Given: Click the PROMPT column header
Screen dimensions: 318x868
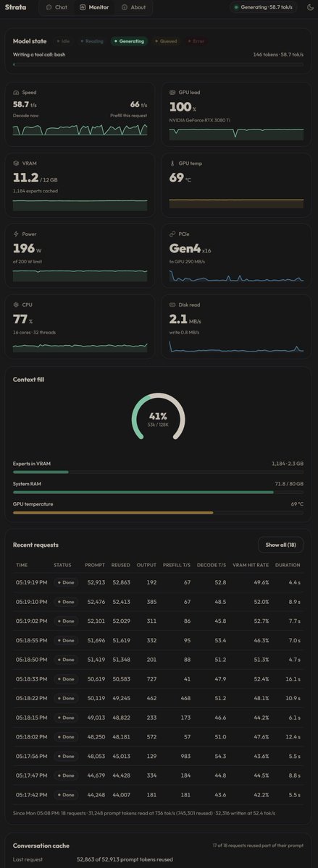Looking at the screenshot, I should (95, 565).
